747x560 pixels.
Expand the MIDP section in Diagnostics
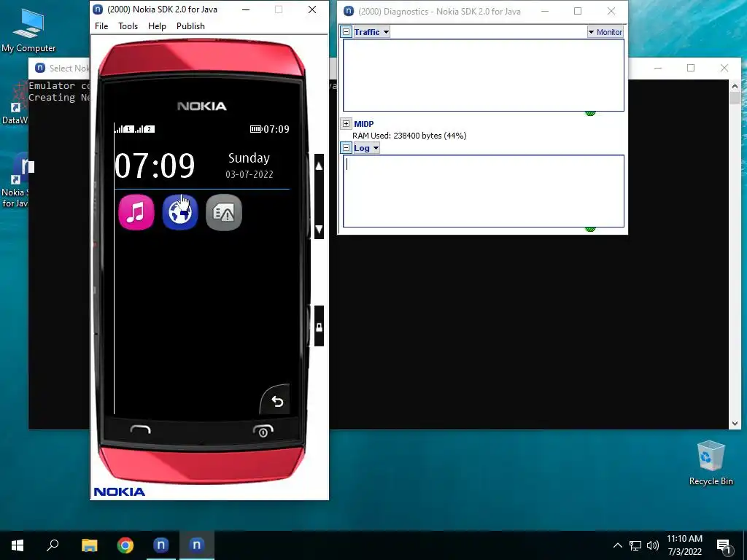pyautogui.click(x=347, y=124)
